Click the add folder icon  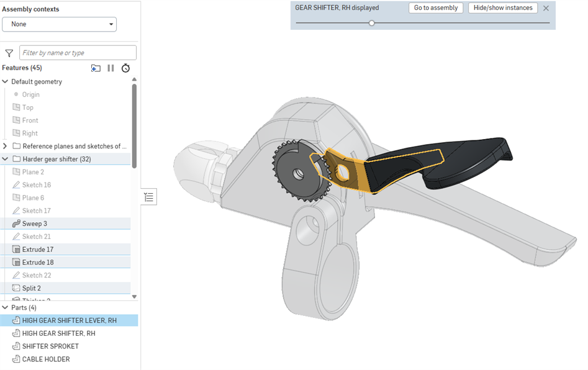tap(96, 68)
